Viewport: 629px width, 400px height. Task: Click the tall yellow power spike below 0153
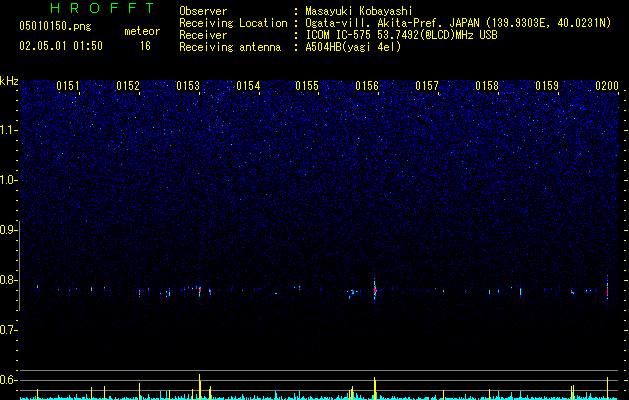[x=199, y=386]
